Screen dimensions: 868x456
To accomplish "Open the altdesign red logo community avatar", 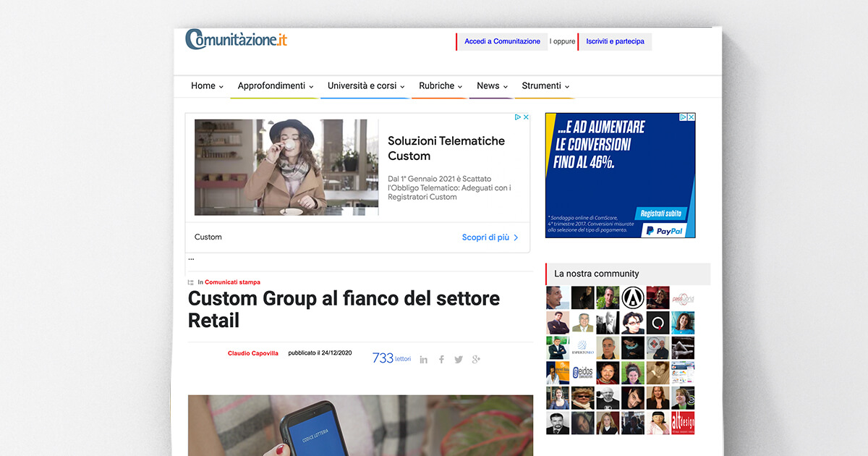I will pos(683,423).
